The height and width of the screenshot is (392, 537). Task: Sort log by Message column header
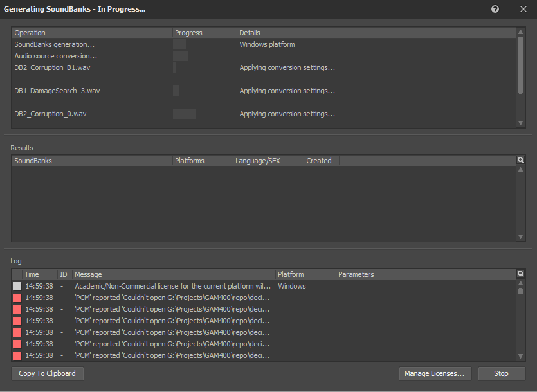click(x=174, y=274)
